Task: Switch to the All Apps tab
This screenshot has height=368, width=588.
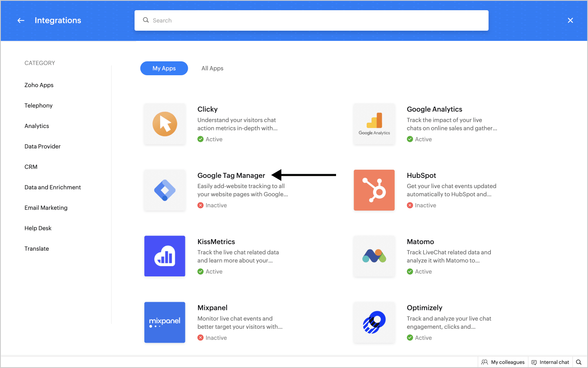Action: (x=212, y=68)
